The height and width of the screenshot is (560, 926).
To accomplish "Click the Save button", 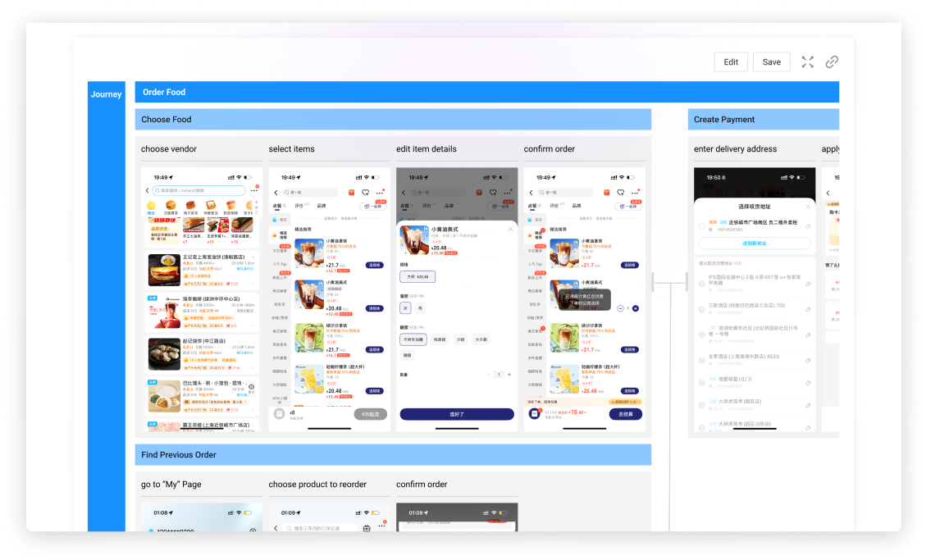I will point(771,62).
